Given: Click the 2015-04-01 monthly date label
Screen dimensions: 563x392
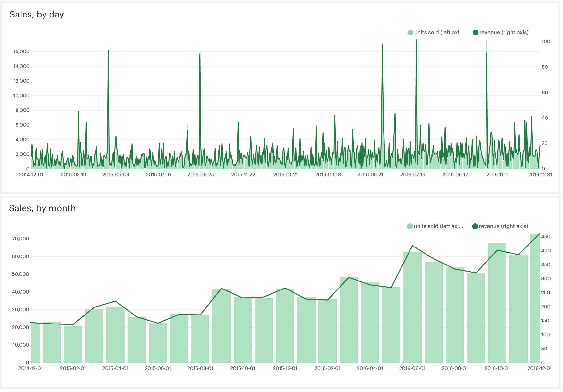Looking at the screenshot, I should click(115, 368).
